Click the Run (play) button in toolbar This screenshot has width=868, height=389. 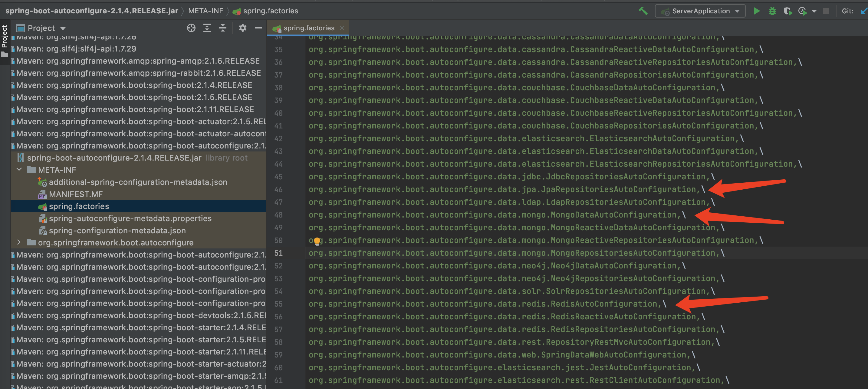tap(757, 11)
